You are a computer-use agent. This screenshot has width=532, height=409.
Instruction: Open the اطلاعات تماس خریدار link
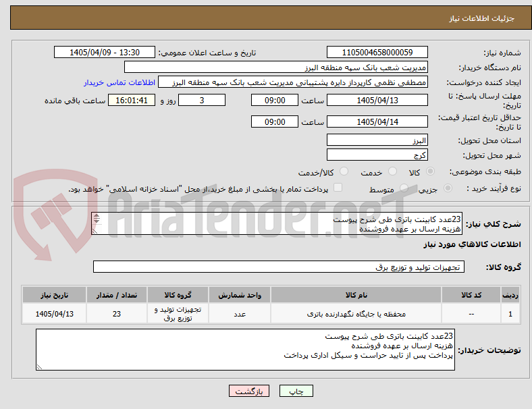(x=119, y=82)
